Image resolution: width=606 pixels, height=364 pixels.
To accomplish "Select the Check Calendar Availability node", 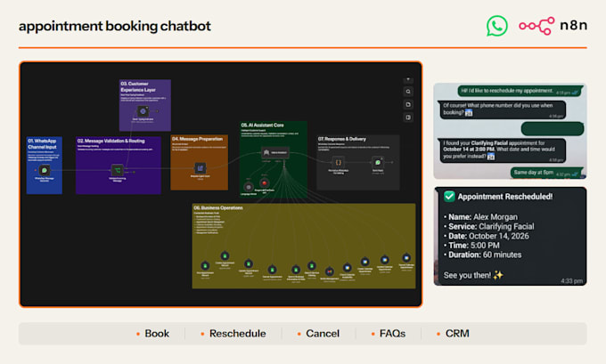I will pos(347,268).
